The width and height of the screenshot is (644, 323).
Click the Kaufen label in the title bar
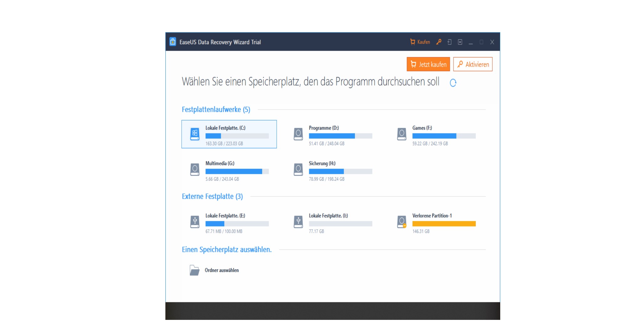pyautogui.click(x=423, y=42)
